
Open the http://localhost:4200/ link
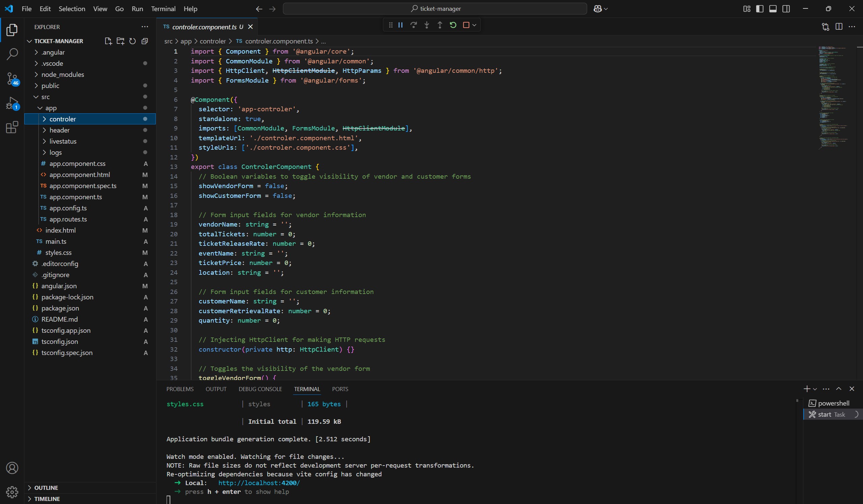[259, 483]
